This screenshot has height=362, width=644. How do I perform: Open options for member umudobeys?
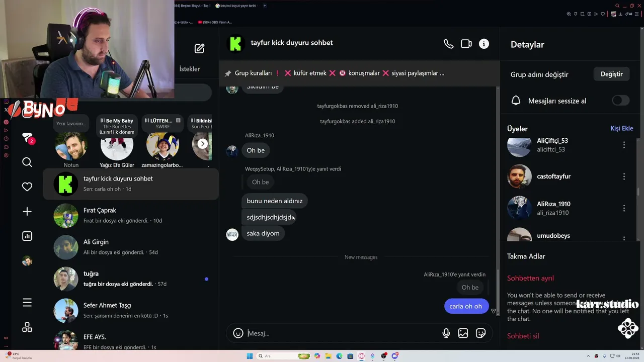pyautogui.click(x=624, y=239)
